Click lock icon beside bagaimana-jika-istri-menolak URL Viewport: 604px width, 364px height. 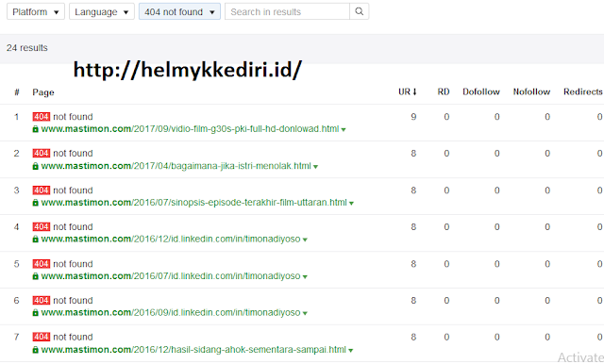coord(36,166)
